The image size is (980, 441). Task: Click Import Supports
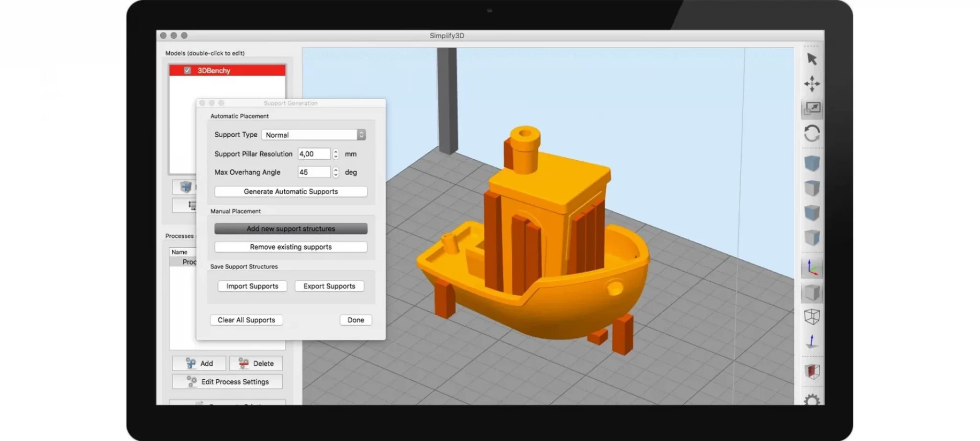click(252, 286)
